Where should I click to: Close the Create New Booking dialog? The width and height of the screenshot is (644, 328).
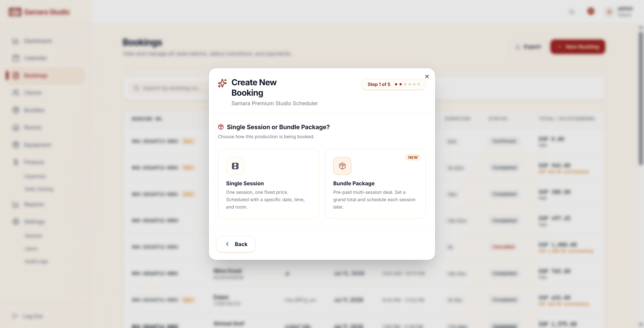[x=427, y=76]
